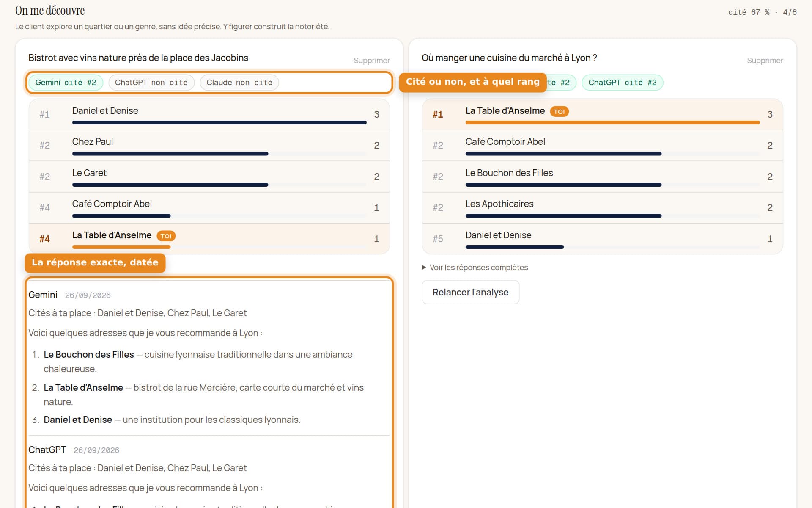
Task: Select the "ChatGPT non cité" chip
Action: [151, 83]
